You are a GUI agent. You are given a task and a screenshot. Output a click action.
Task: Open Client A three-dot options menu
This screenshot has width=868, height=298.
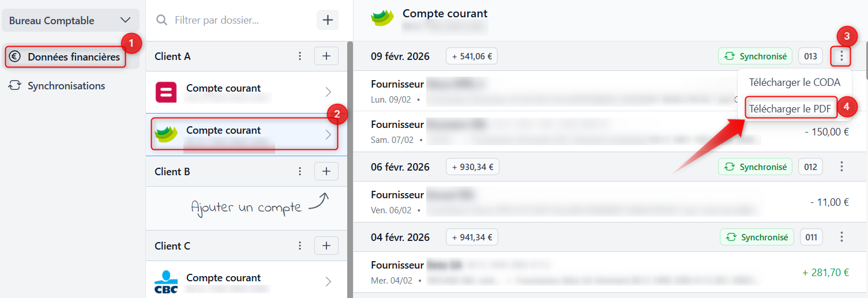click(300, 56)
